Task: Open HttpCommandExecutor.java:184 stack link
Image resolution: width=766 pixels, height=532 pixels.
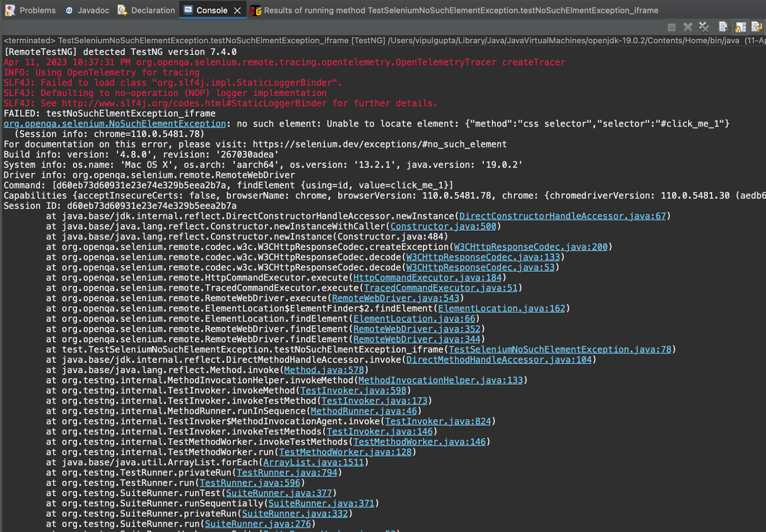Action: click(427, 278)
